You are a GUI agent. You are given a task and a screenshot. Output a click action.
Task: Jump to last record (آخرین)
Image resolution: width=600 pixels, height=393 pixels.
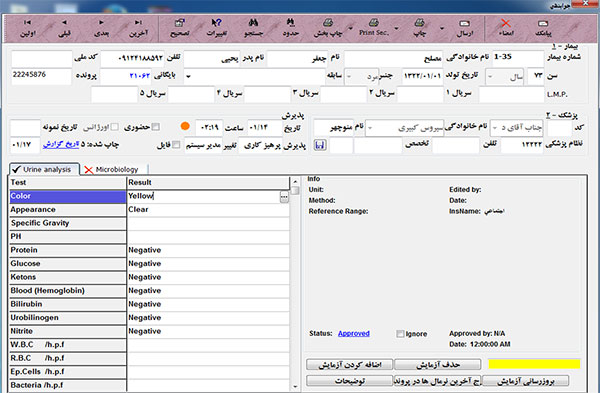(x=138, y=28)
